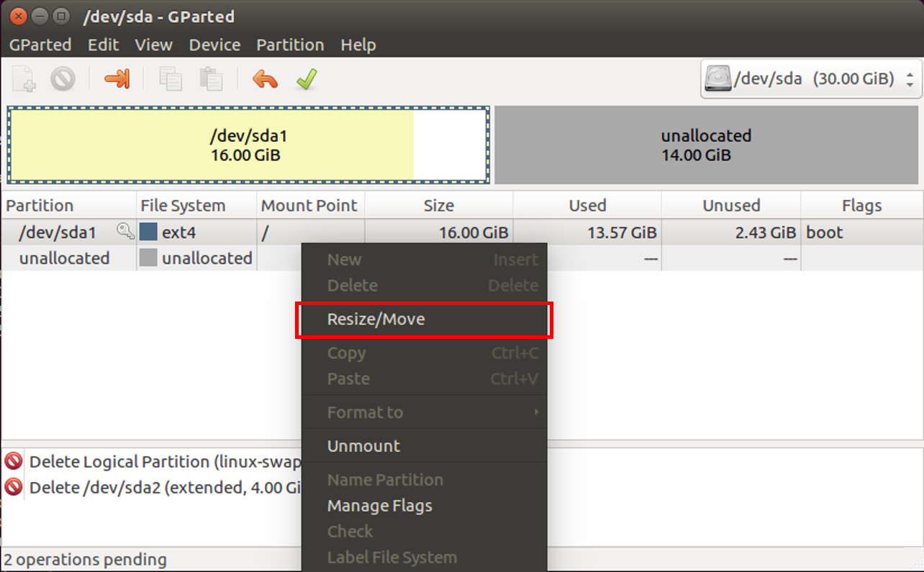Sort by the Mount Point column header
This screenshot has height=572, width=924.
310,206
